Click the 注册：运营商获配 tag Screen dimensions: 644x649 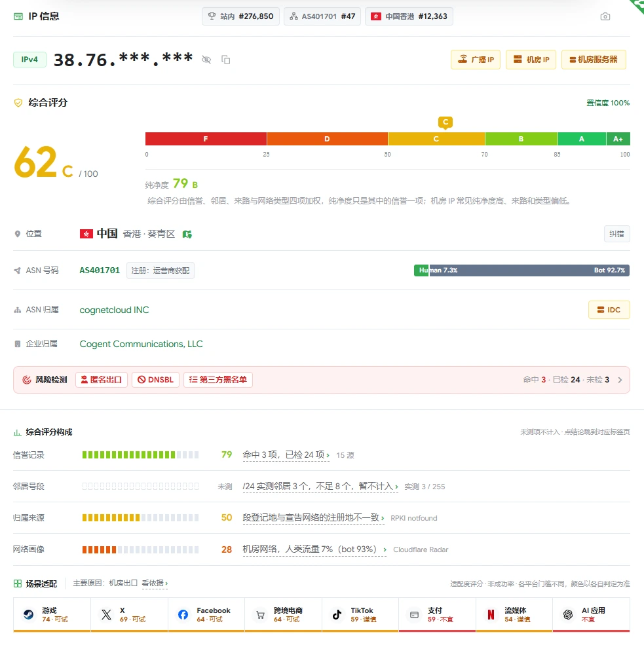coord(161,270)
